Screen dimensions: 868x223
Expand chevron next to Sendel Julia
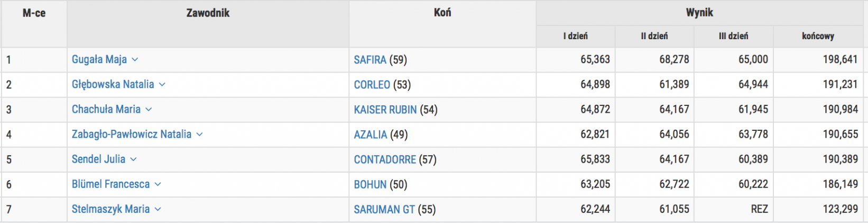pyautogui.click(x=133, y=159)
